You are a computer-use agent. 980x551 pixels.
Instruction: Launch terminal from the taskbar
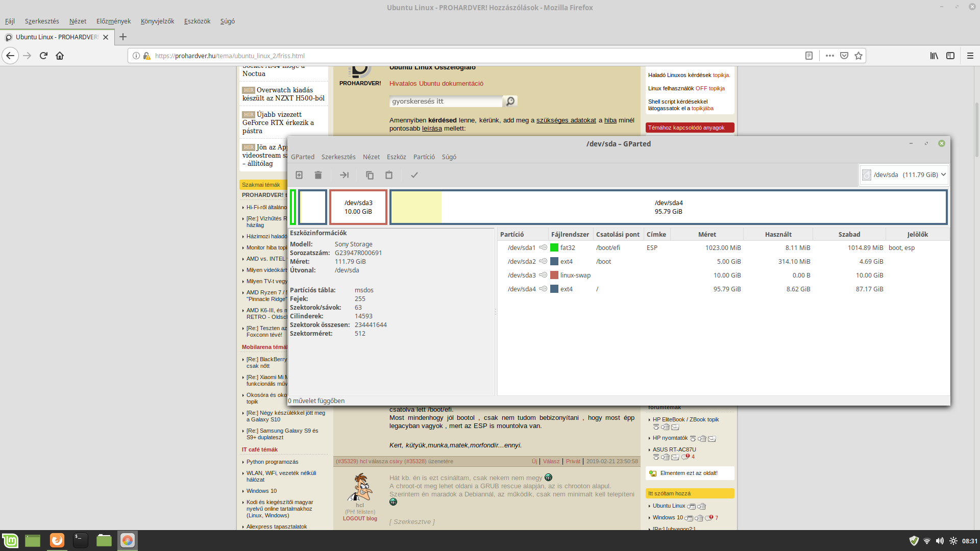(80, 540)
